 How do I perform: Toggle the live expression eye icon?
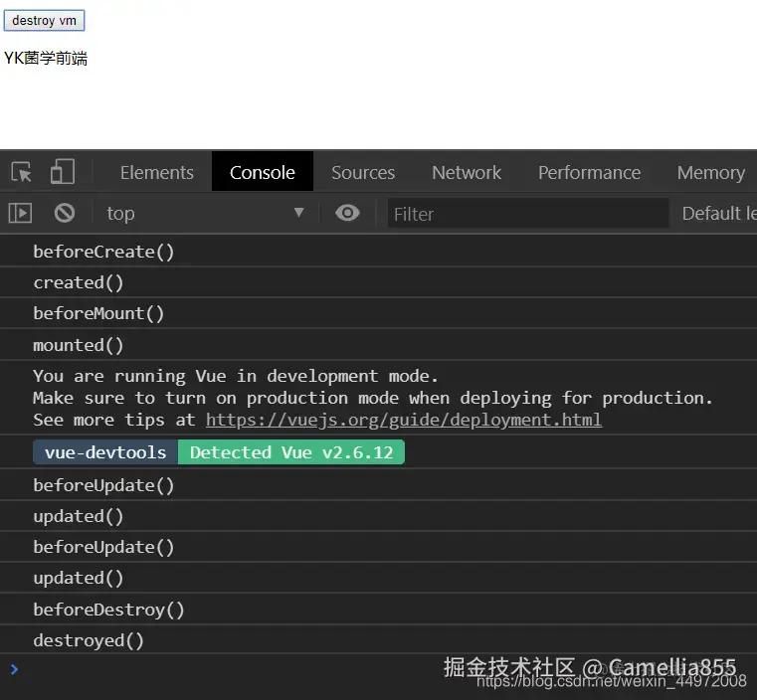point(347,213)
